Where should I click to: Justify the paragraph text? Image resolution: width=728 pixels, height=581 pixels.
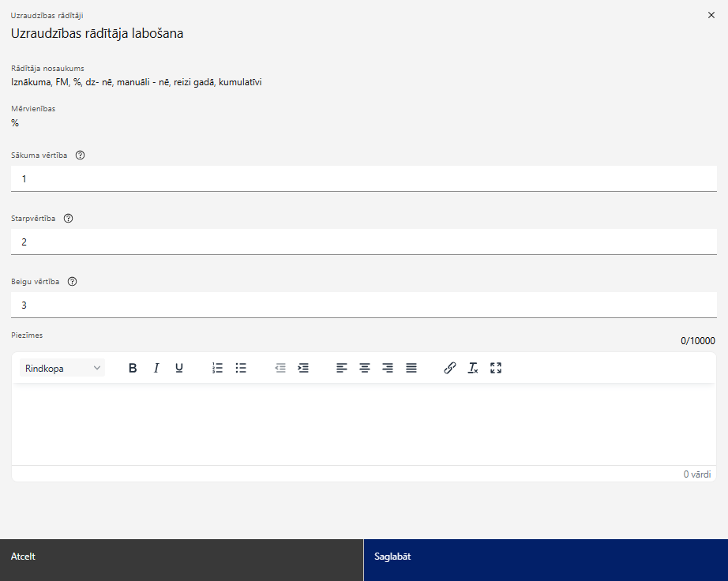[411, 368]
